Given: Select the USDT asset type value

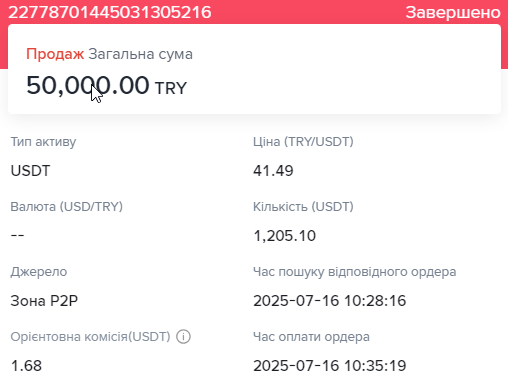Looking at the screenshot, I should (30, 171).
